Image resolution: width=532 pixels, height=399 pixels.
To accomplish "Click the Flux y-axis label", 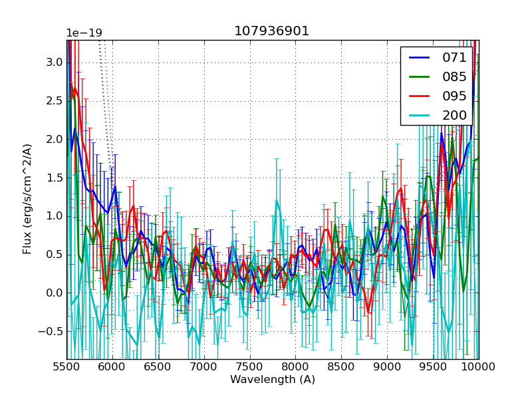I will (27, 199).
